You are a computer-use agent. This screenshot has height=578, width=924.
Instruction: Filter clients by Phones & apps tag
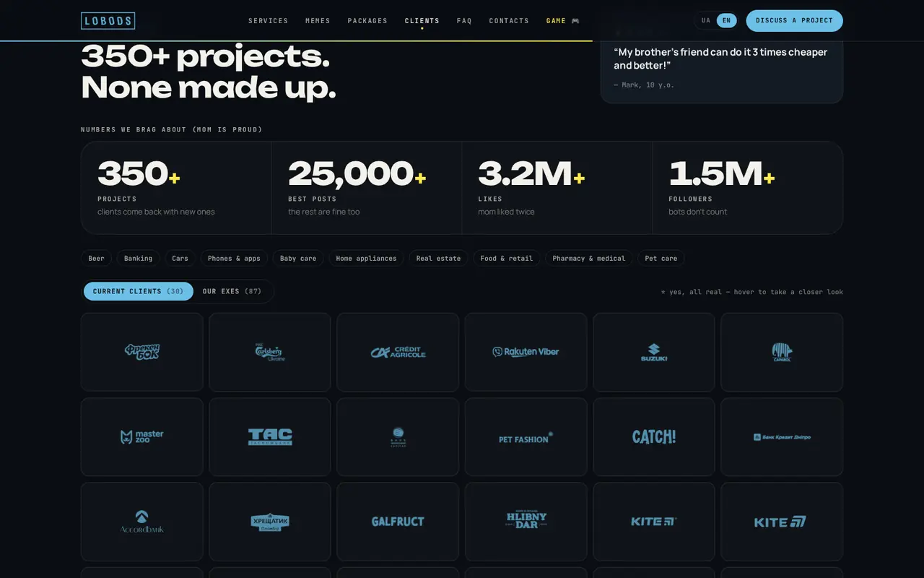pos(234,258)
